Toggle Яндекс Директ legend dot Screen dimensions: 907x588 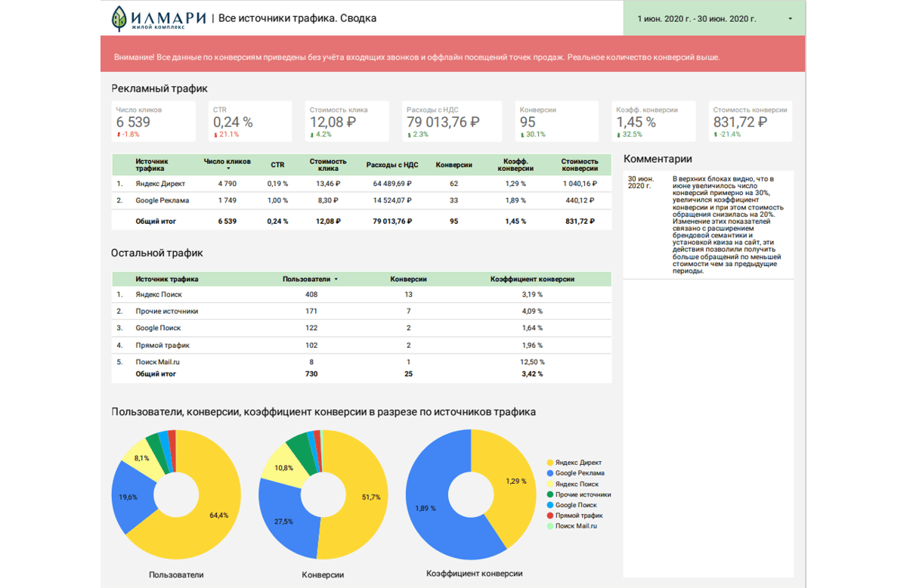click(549, 463)
